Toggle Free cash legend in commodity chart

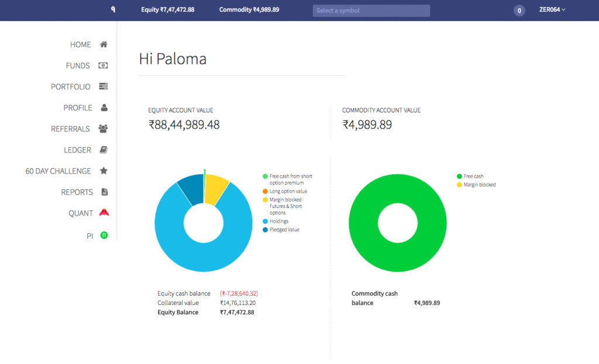(x=473, y=176)
